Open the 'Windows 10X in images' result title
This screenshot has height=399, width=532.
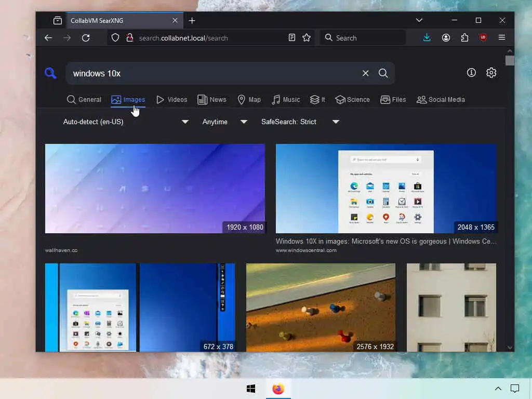[x=386, y=242]
